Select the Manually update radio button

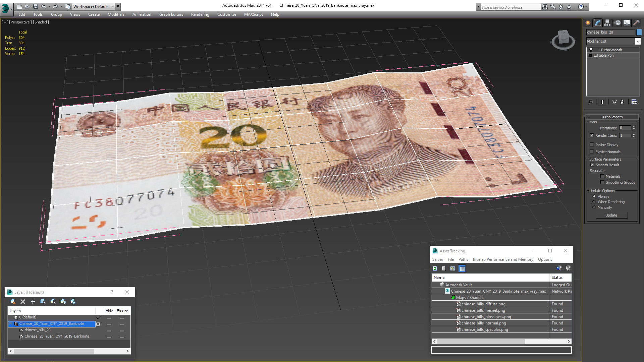pyautogui.click(x=594, y=207)
